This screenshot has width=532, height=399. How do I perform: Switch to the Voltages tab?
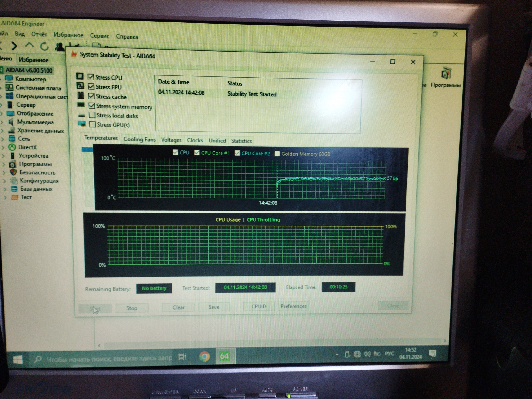point(171,140)
